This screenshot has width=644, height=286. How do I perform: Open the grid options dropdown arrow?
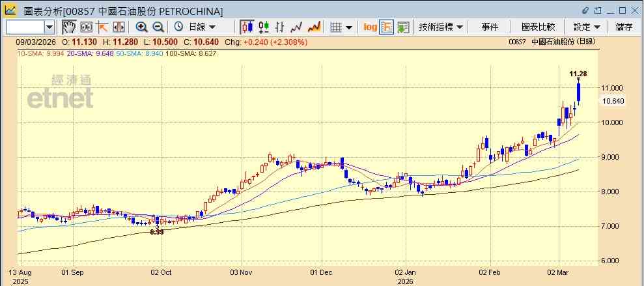(349, 27)
